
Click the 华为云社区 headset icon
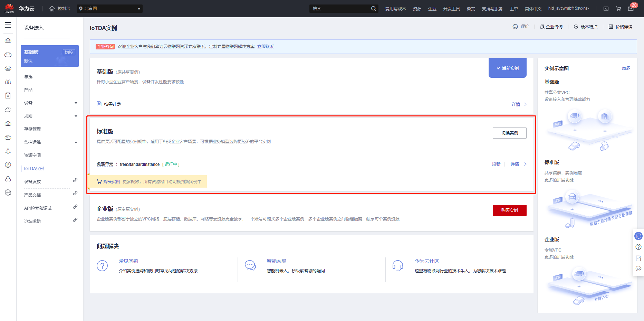click(x=398, y=266)
